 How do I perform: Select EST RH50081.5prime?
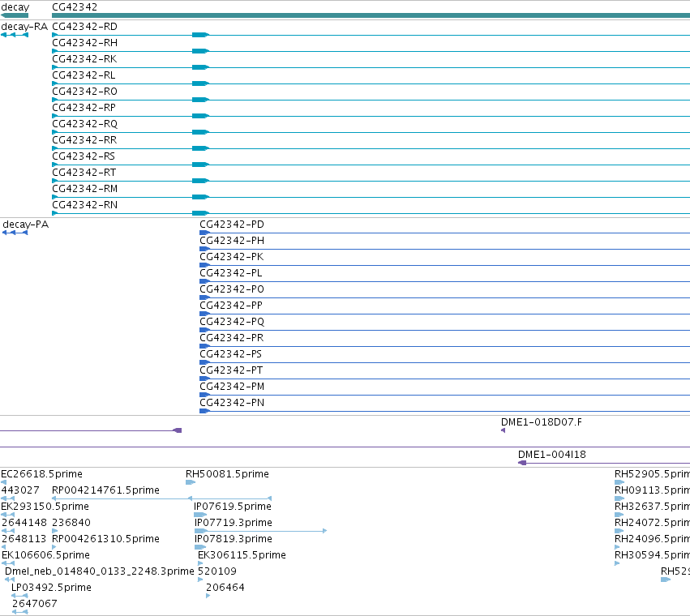pyautogui.click(x=227, y=474)
